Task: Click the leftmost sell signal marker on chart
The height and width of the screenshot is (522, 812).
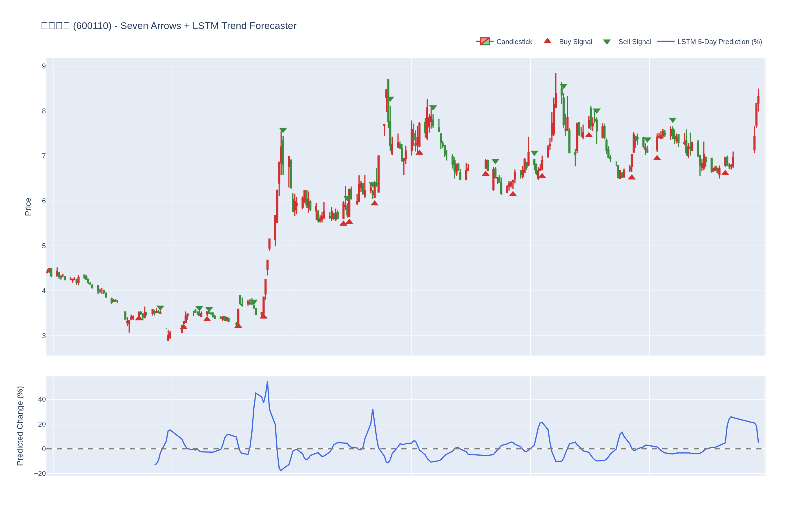Action: click(x=160, y=308)
